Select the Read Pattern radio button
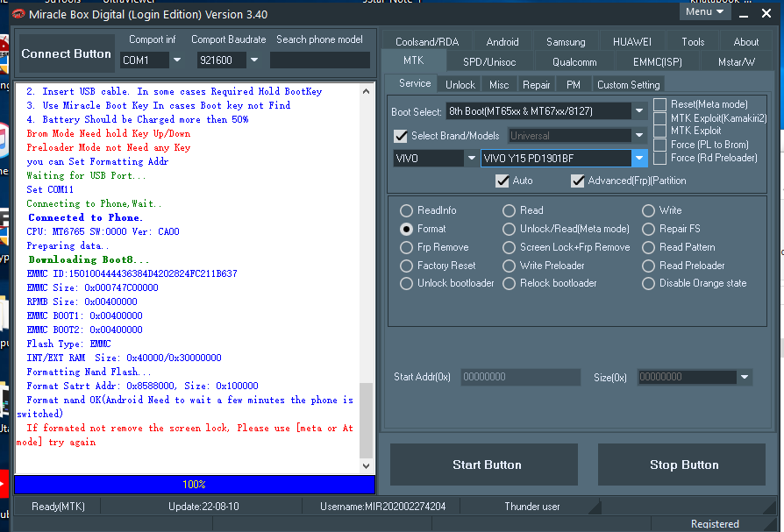 point(648,248)
